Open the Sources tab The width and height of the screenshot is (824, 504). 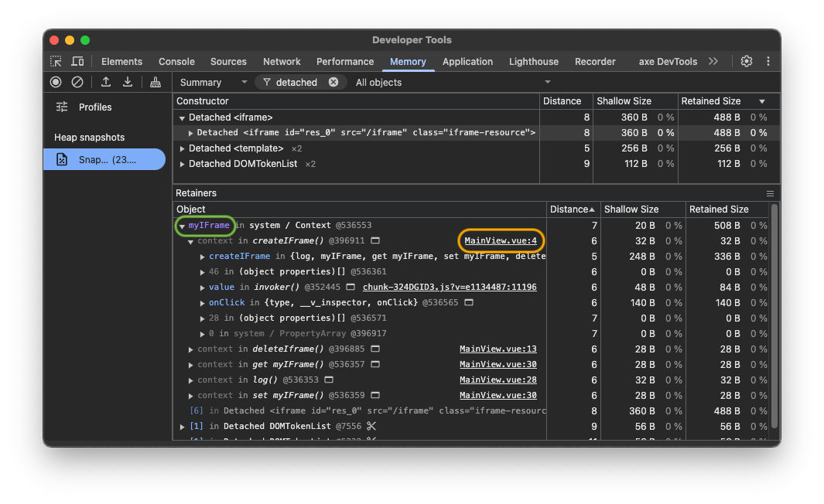(228, 61)
